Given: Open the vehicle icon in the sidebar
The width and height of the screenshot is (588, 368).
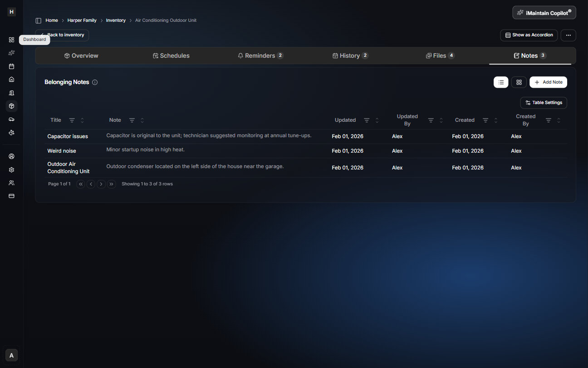Looking at the screenshot, I should point(12,119).
